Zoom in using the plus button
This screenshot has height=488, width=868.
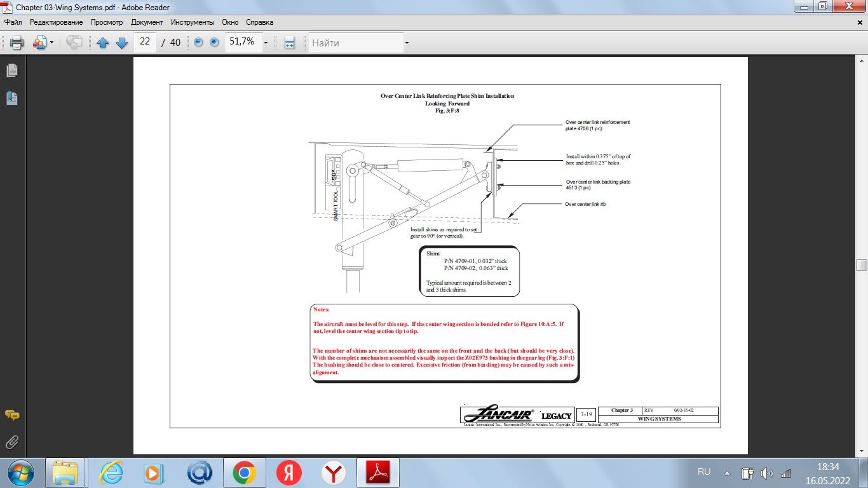[x=214, y=43]
